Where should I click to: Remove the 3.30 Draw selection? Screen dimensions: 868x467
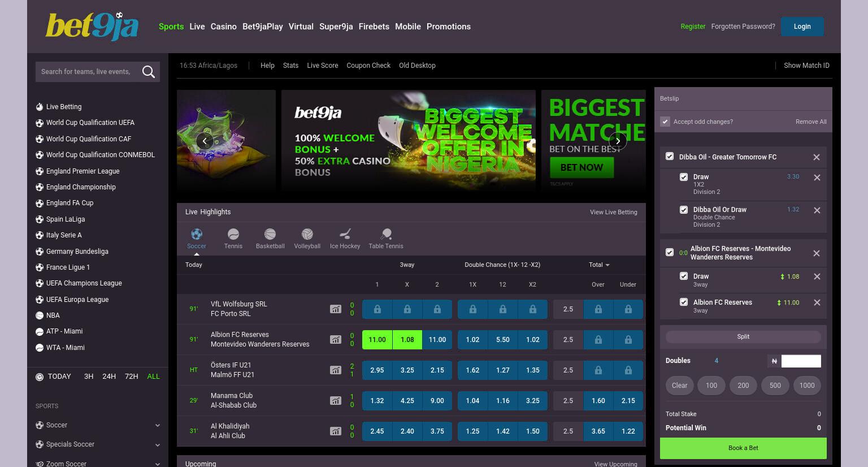point(817,178)
